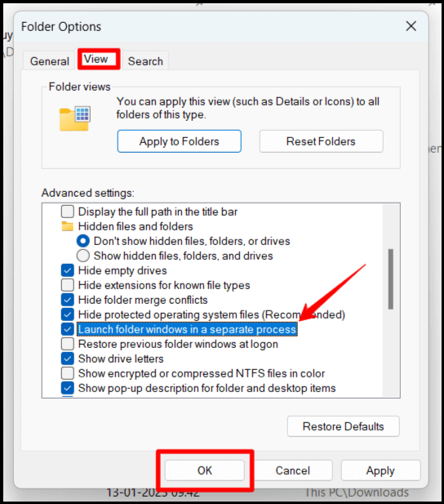Image resolution: width=444 pixels, height=504 pixels.
Task: Click the Apply to Folders button
Action: tap(180, 141)
